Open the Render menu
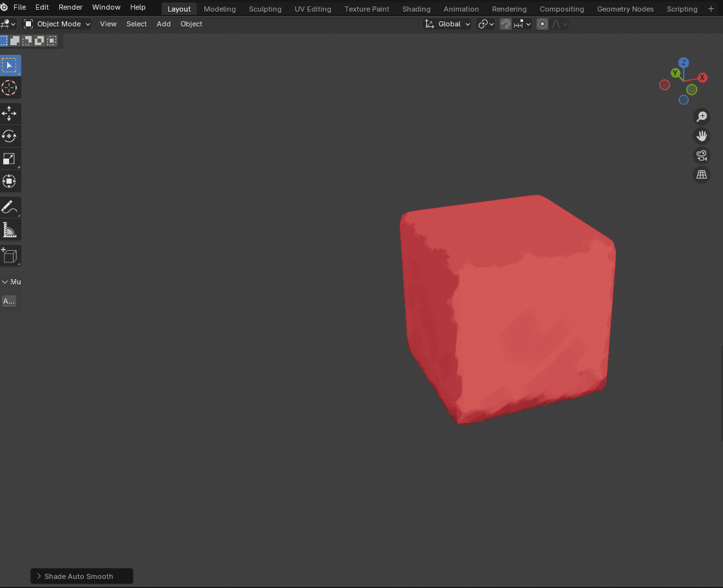 70,7
